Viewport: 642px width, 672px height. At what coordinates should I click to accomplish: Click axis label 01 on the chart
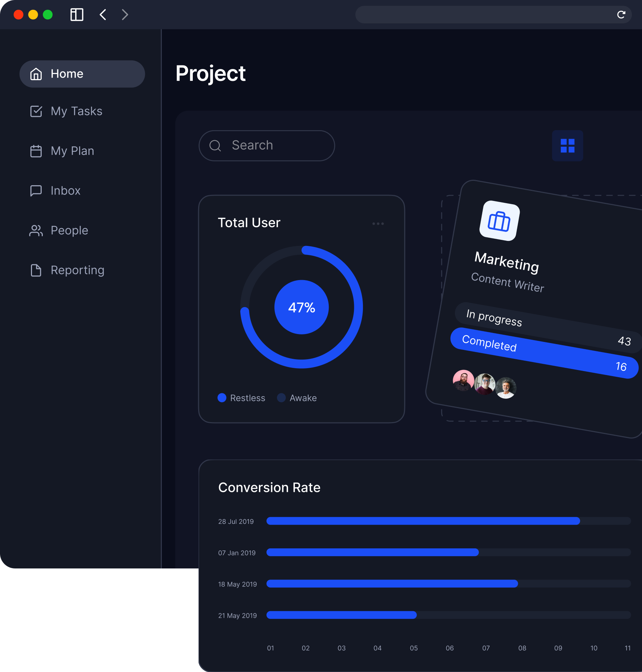[x=270, y=648]
